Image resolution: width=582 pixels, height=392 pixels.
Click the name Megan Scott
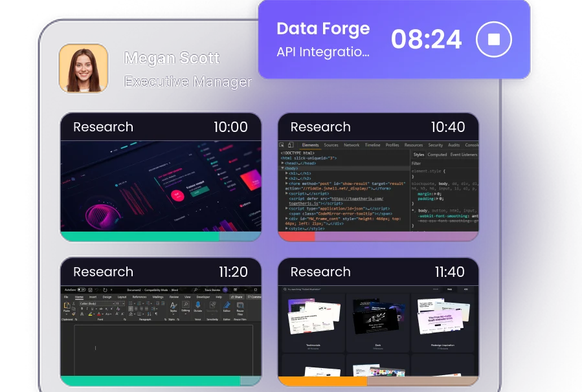tap(172, 58)
